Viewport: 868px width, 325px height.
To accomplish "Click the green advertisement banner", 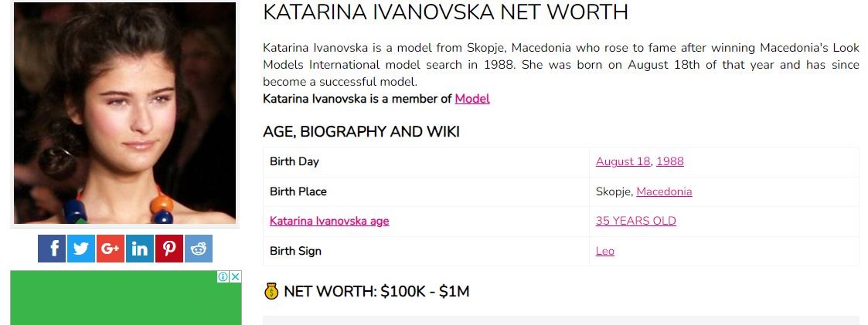I will click(x=126, y=297).
